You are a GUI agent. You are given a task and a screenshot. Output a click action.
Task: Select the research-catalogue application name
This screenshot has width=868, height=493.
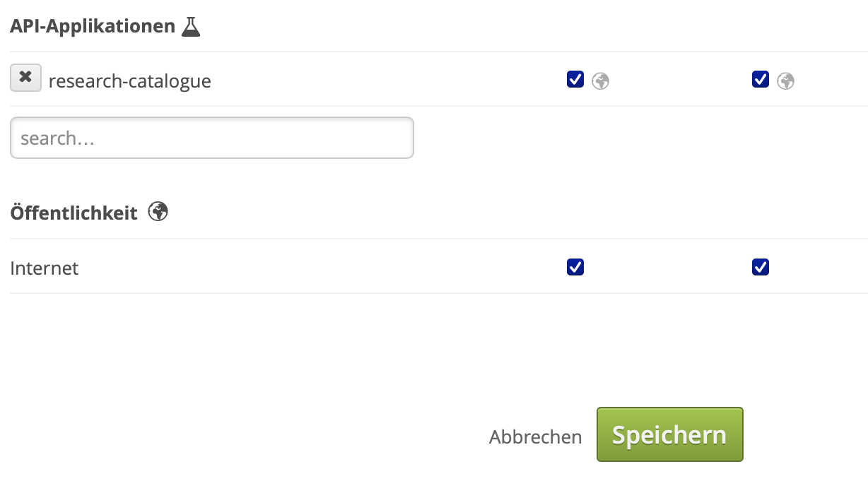point(129,81)
